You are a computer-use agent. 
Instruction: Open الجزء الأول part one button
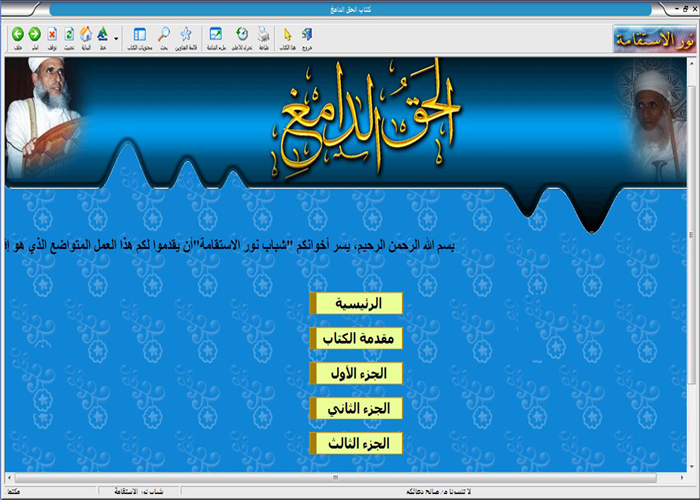pos(356,373)
